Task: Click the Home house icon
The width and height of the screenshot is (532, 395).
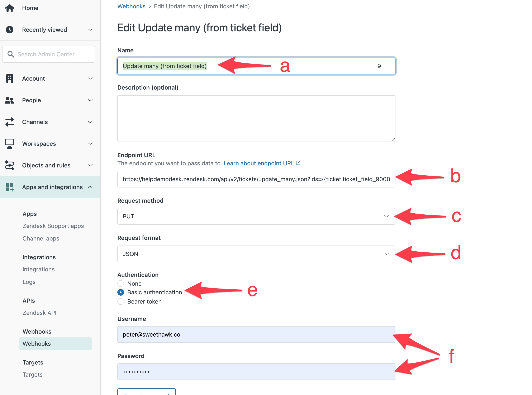Action: pos(10,8)
